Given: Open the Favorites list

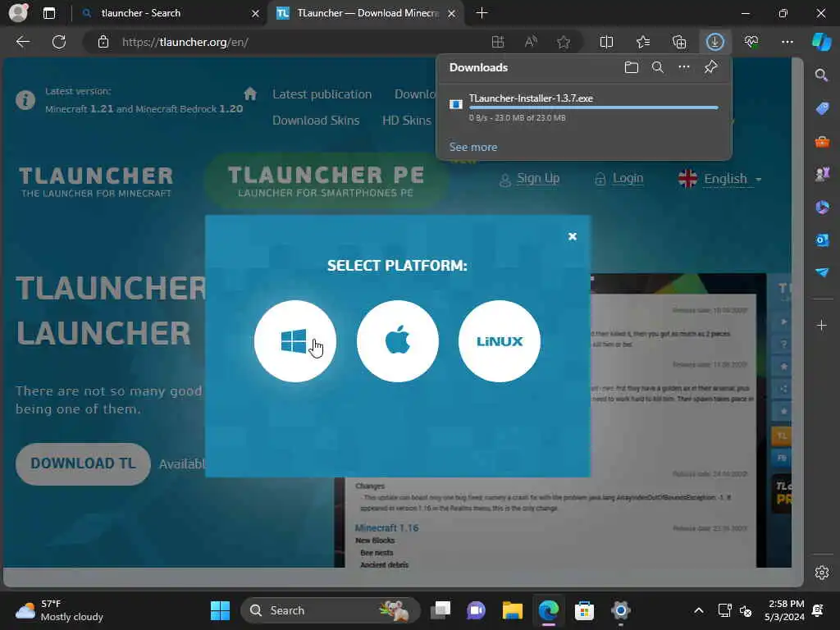Looking at the screenshot, I should pos(643,42).
